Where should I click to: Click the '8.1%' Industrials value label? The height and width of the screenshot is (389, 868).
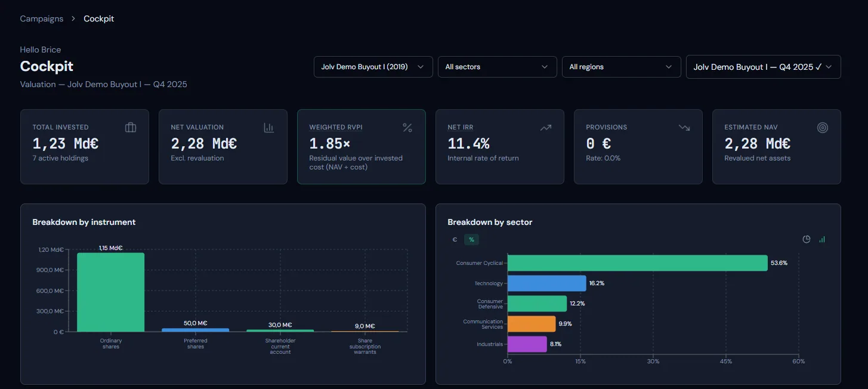[555, 344]
